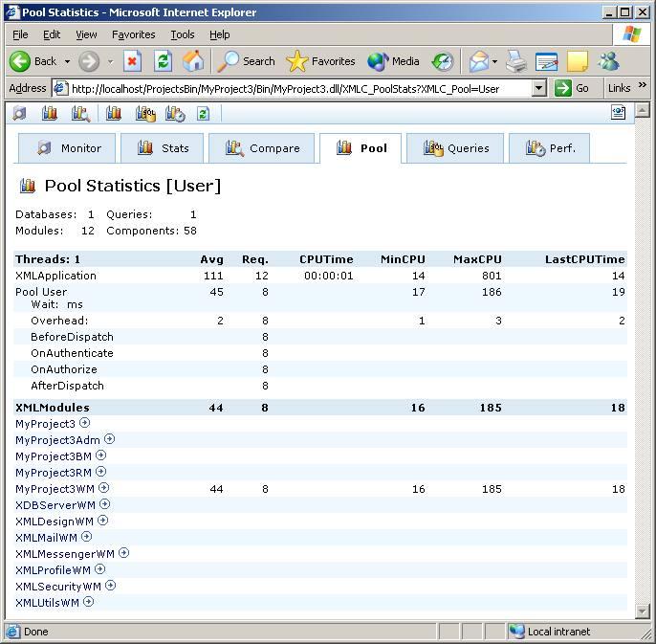Click the address URL field

(x=296, y=88)
